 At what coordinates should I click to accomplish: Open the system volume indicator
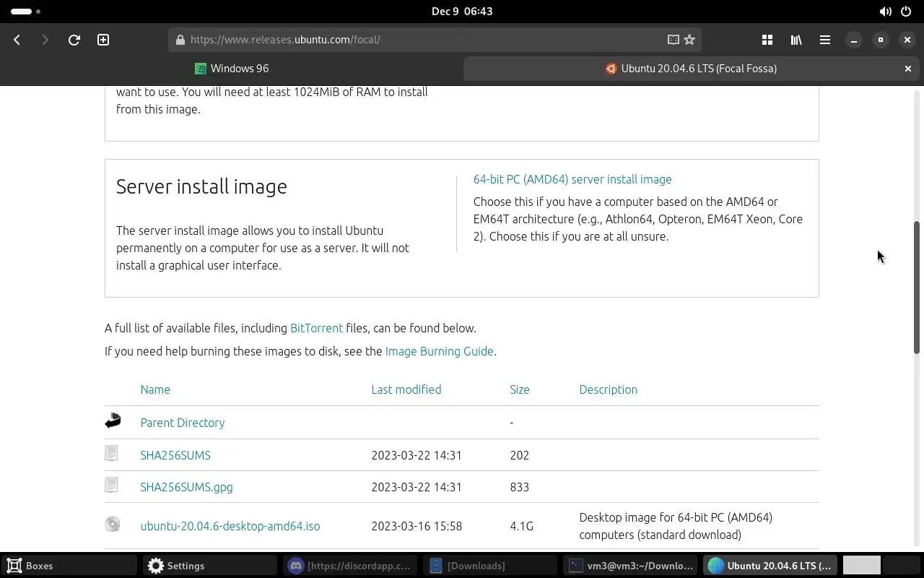pyautogui.click(x=886, y=12)
